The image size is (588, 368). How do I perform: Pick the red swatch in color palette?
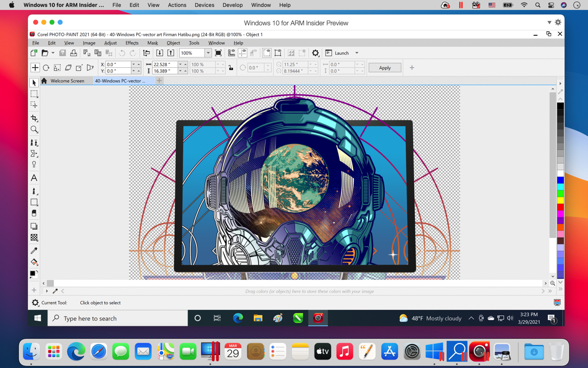560,207
